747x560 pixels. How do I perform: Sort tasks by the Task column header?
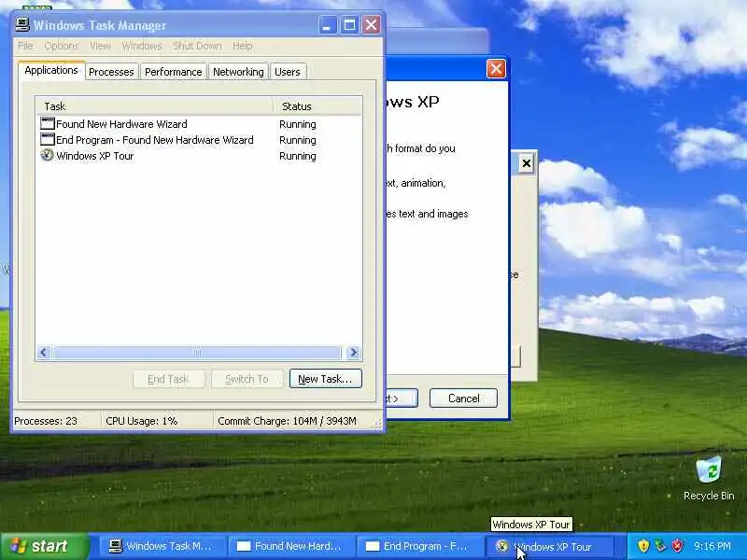coord(154,106)
